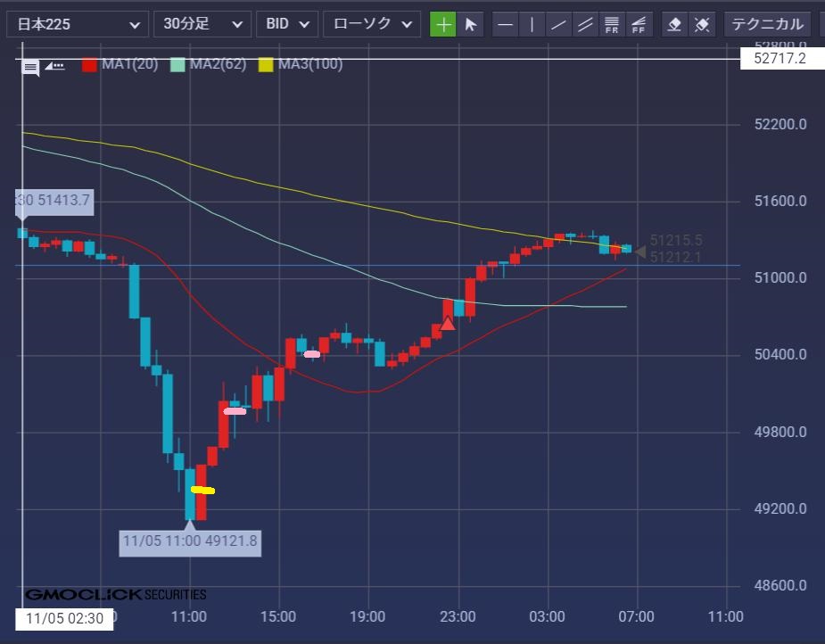Select the parallel channel line tool
825x644 pixels.
coord(585,24)
